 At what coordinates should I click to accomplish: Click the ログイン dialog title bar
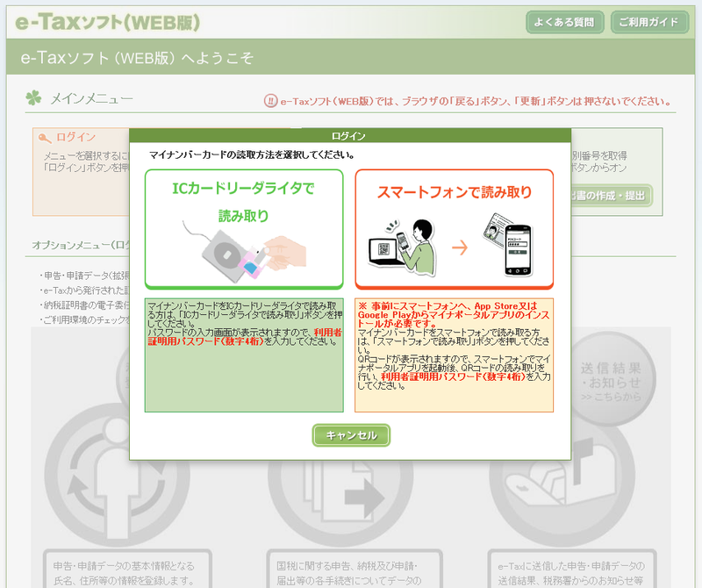pyautogui.click(x=350, y=132)
